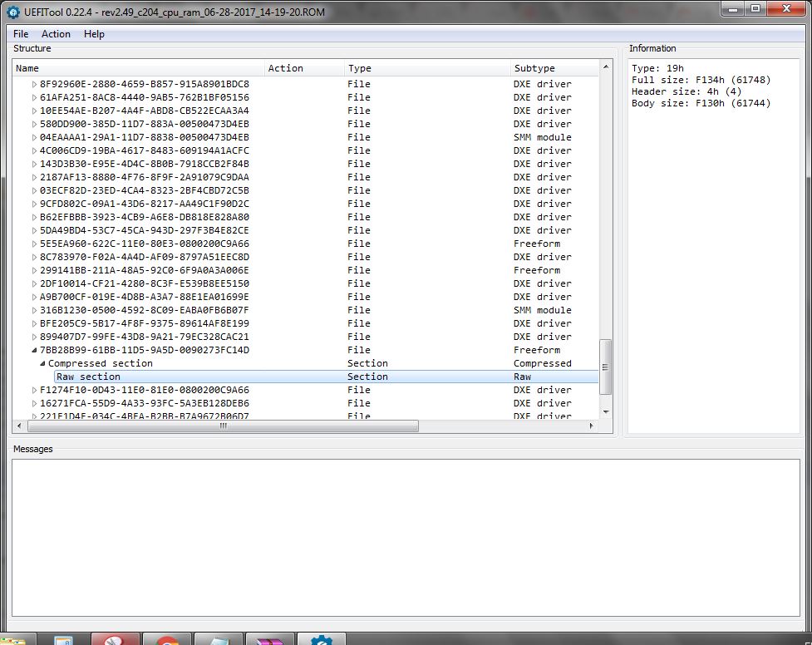Click 'Header size: 4h (4)' info line
This screenshot has height=645, width=812.
pyautogui.click(x=687, y=91)
